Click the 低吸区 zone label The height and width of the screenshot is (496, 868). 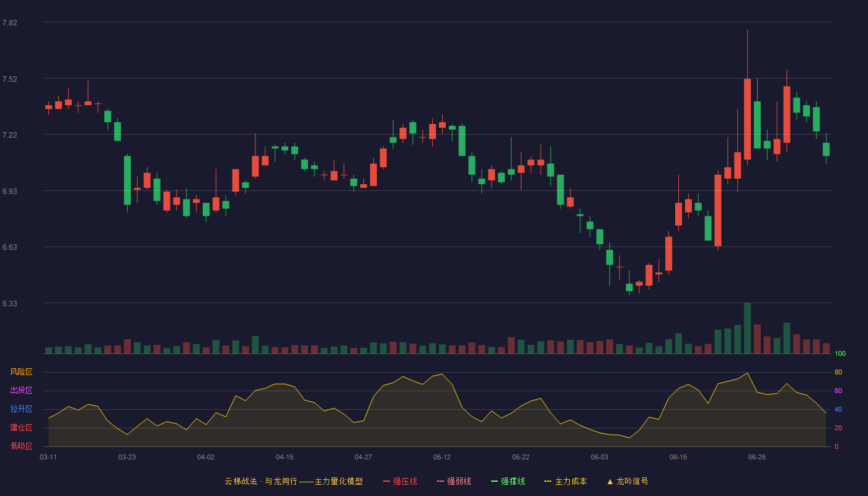click(21, 446)
